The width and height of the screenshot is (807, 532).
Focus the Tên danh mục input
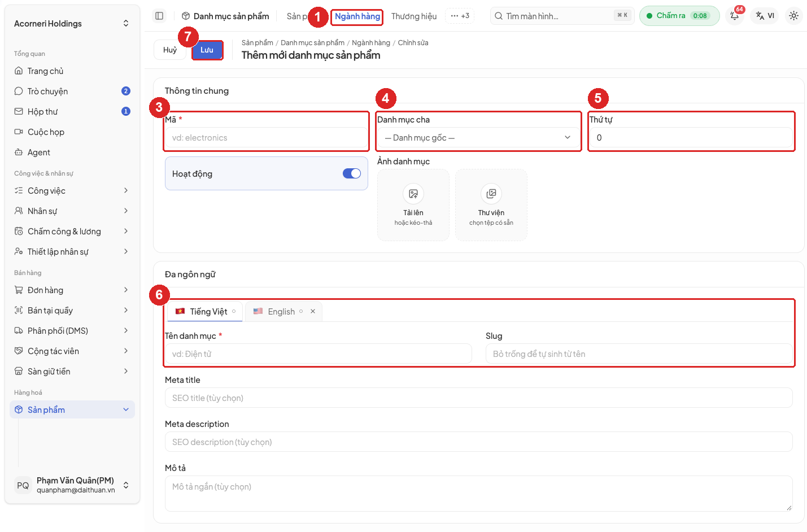tap(319, 354)
